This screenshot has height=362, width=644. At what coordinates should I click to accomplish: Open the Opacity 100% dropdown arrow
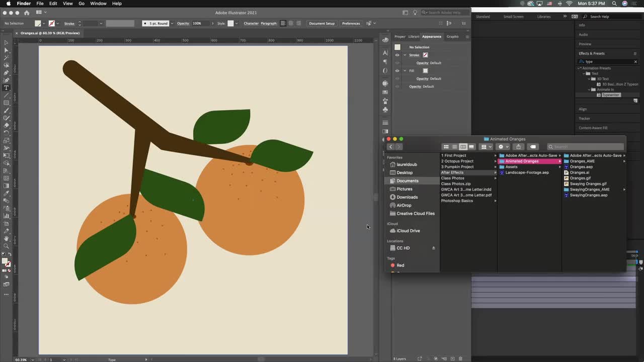212,23
